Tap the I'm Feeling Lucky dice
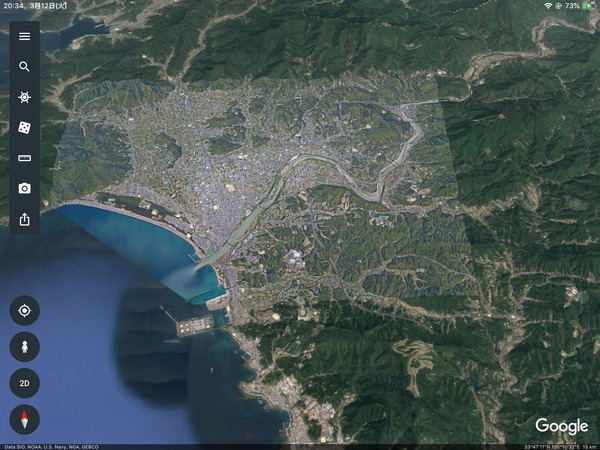This screenshot has height=450, width=600. click(24, 127)
